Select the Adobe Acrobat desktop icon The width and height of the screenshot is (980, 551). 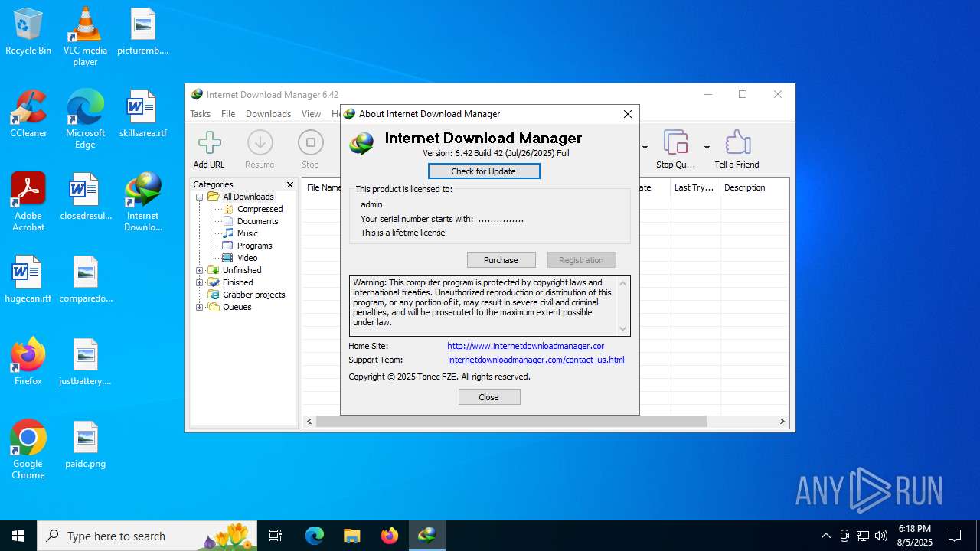pos(28,202)
